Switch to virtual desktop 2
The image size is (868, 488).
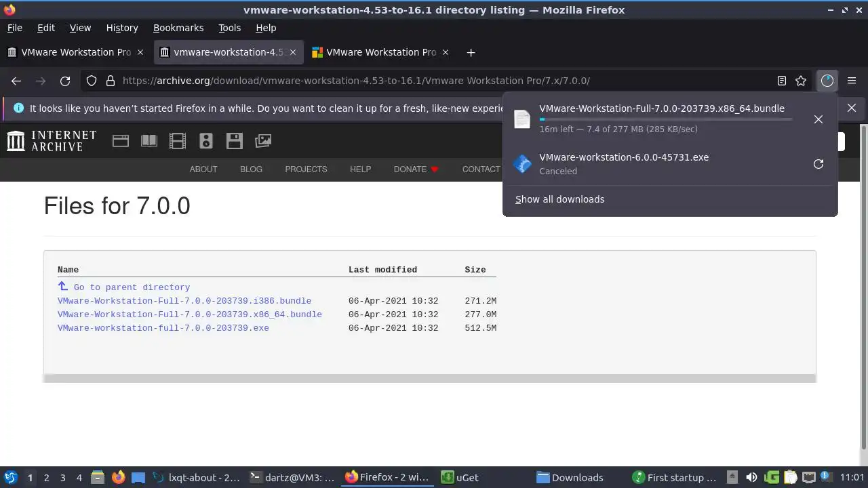pyautogui.click(x=46, y=477)
